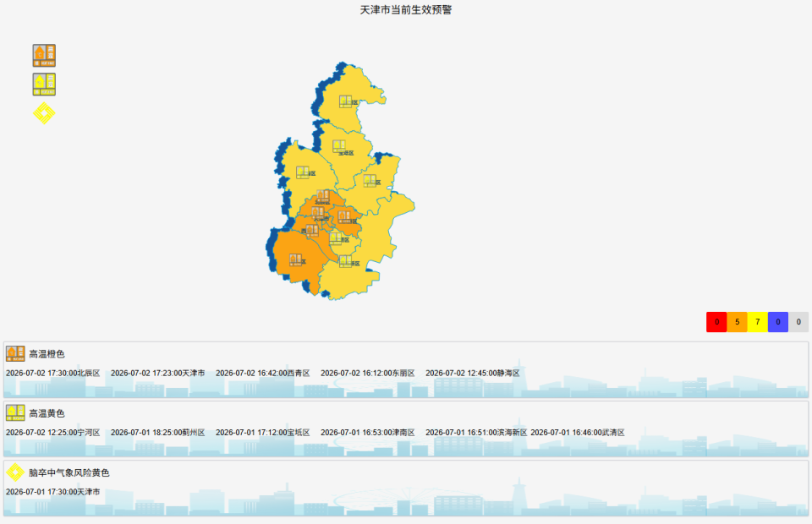Select the orange warning icon on 西青区
The width and height of the screenshot is (812, 524).
[x=312, y=230]
